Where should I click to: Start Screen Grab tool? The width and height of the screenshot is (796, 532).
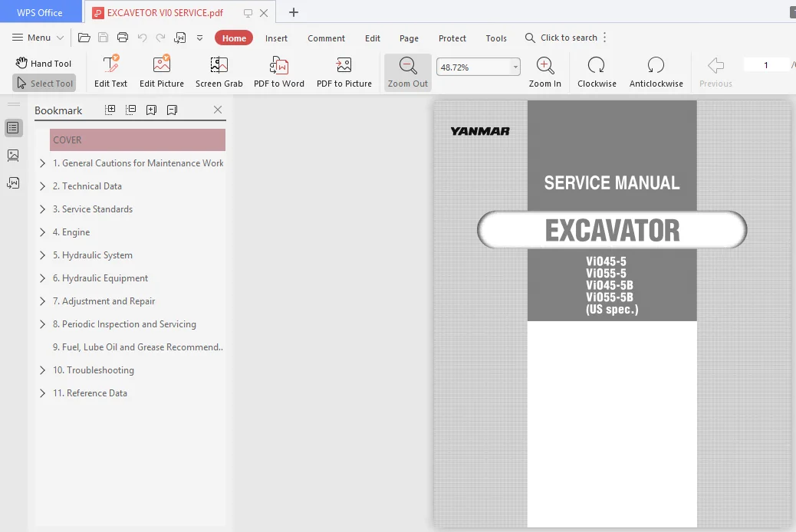click(x=219, y=71)
